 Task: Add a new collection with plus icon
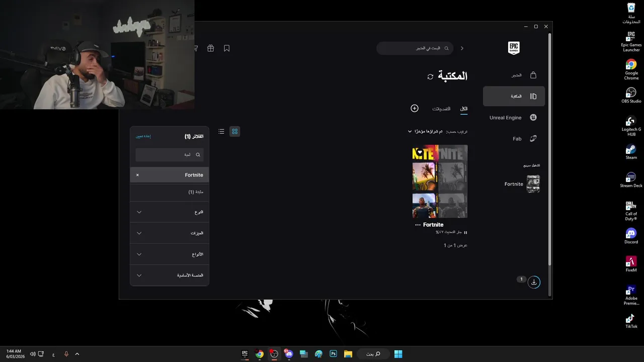tap(415, 108)
